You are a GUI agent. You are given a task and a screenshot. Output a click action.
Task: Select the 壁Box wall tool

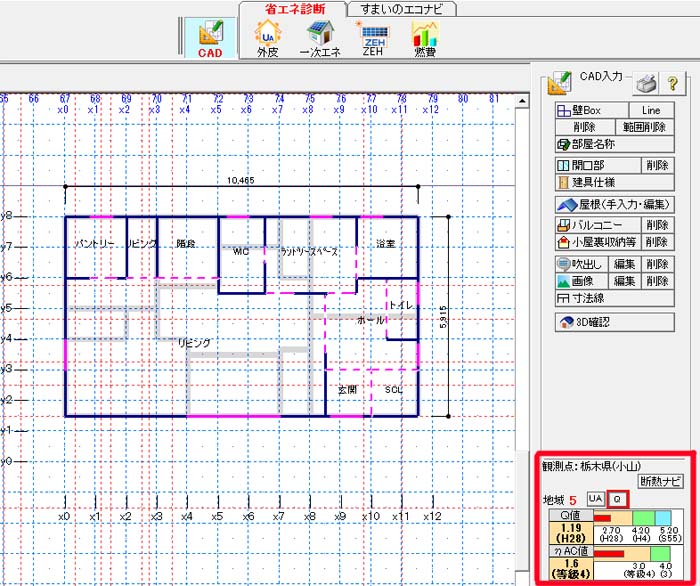(x=592, y=110)
